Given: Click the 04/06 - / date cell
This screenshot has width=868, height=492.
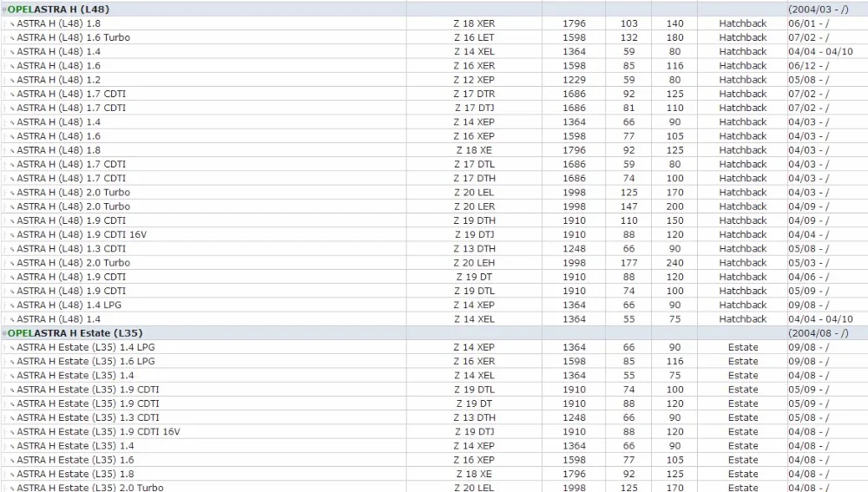Looking at the screenshot, I should click(x=809, y=277).
